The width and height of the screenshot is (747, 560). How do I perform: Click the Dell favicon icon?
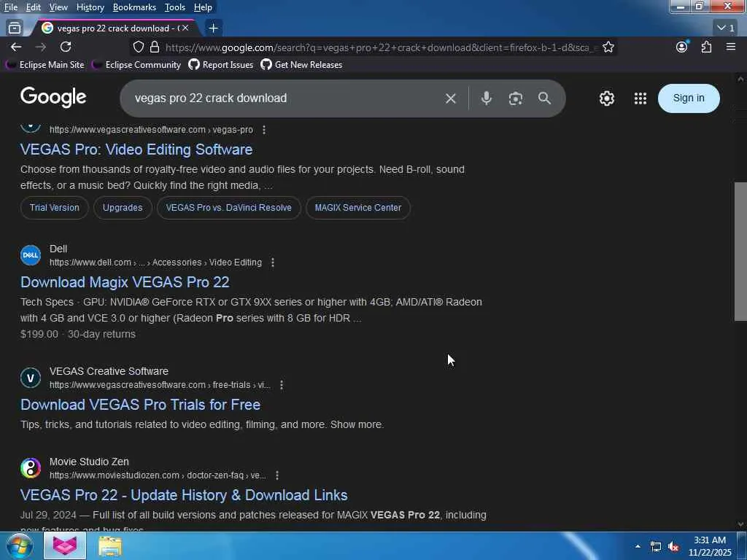(31, 255)
